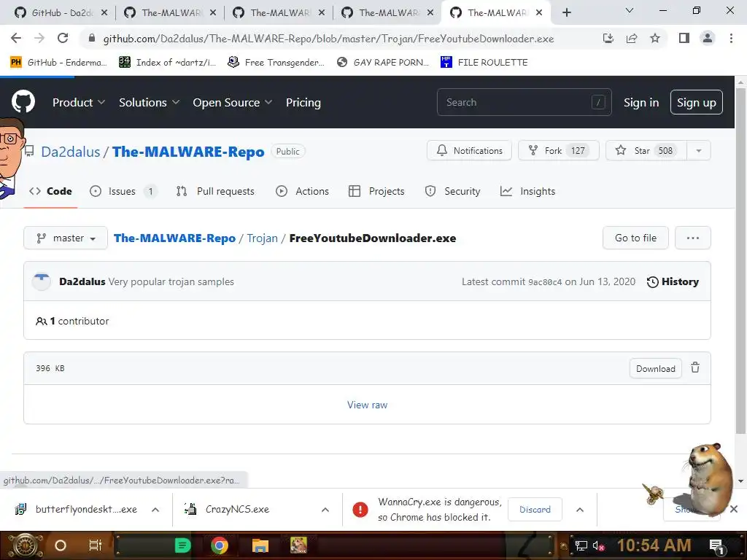
Task: Open a new tab with plus button
Action: 566,12
